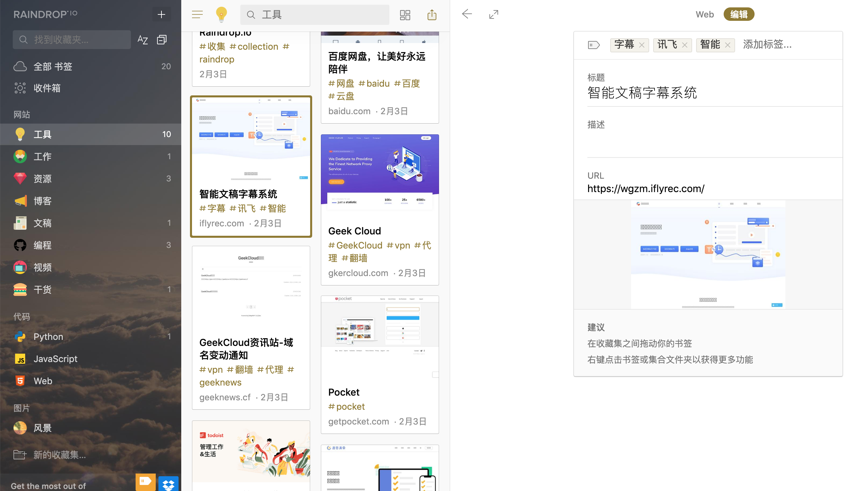Filter by the #baidu tag
This screenshot has width=868, height=491.
coord(374,84)
